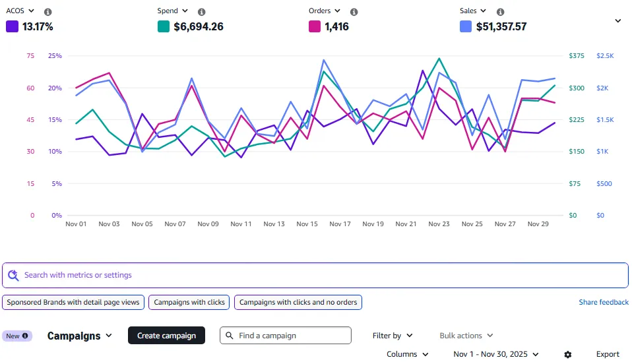Click the info icon next to ACOS

click(48, 12)
